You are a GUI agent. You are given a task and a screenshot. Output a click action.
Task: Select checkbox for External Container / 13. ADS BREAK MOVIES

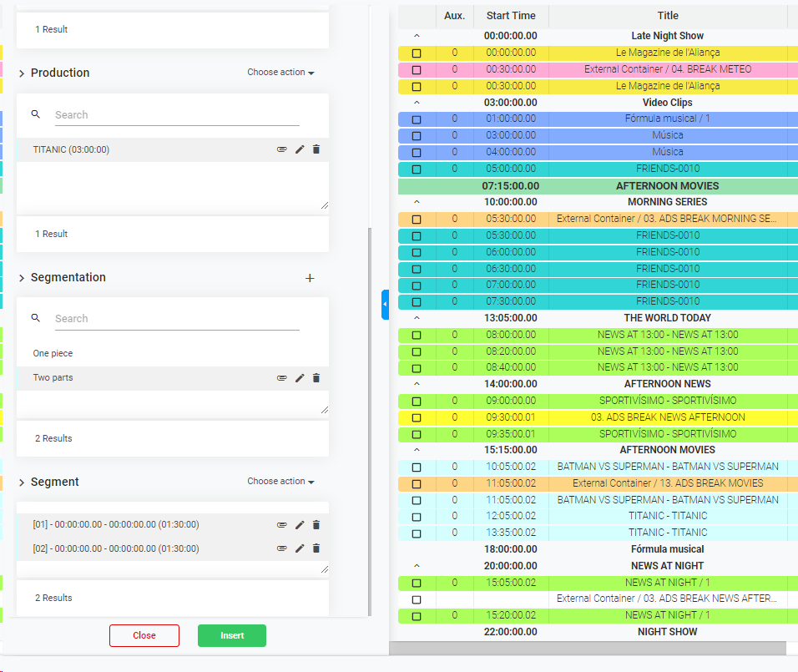coord(417,483)
